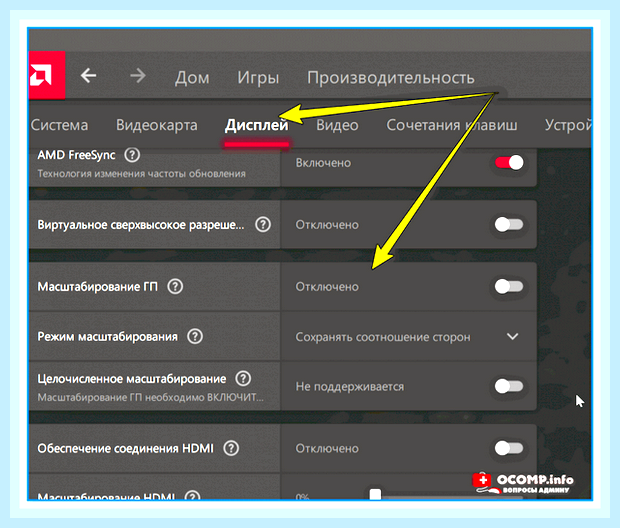Switch to Игры tab

[x=258, y=78]
